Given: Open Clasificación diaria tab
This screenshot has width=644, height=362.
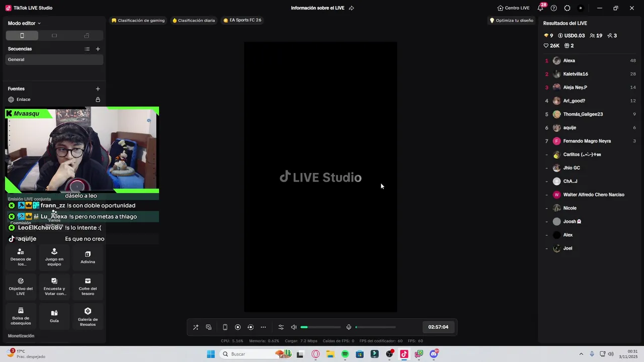Looking at the screenshot, I should click(x=194, y=21).
